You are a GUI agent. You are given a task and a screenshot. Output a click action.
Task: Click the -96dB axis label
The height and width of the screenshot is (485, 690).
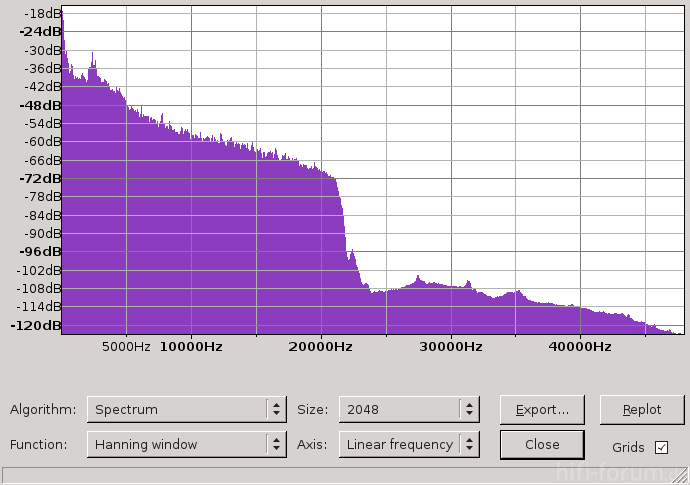pos(40,252)
